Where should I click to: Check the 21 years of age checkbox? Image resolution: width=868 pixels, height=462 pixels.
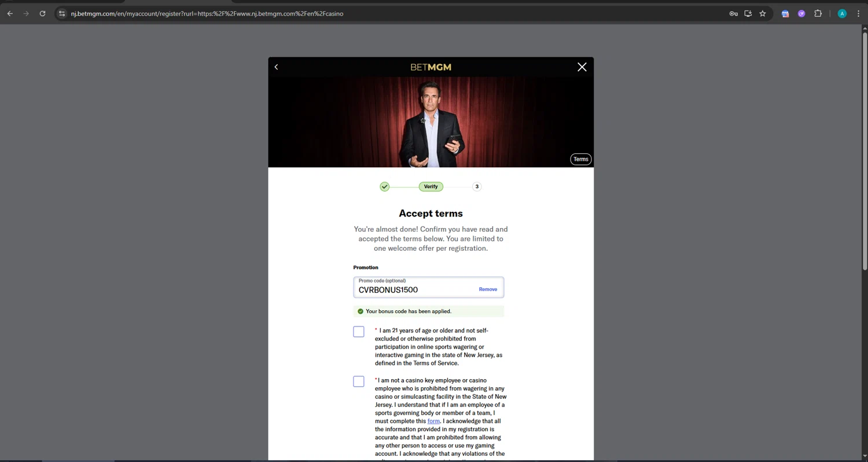click(x=359, y=332)
